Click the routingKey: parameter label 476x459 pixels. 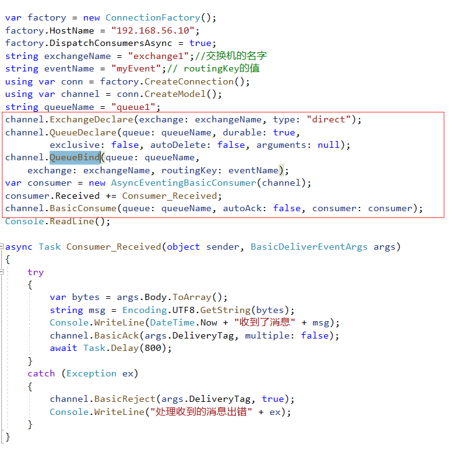(x=192, y=170)
